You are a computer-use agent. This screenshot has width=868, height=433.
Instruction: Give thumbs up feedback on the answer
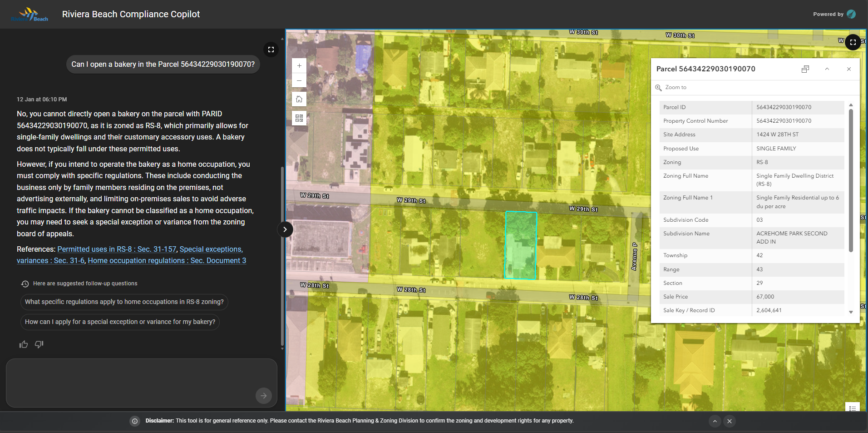(24, 344)
